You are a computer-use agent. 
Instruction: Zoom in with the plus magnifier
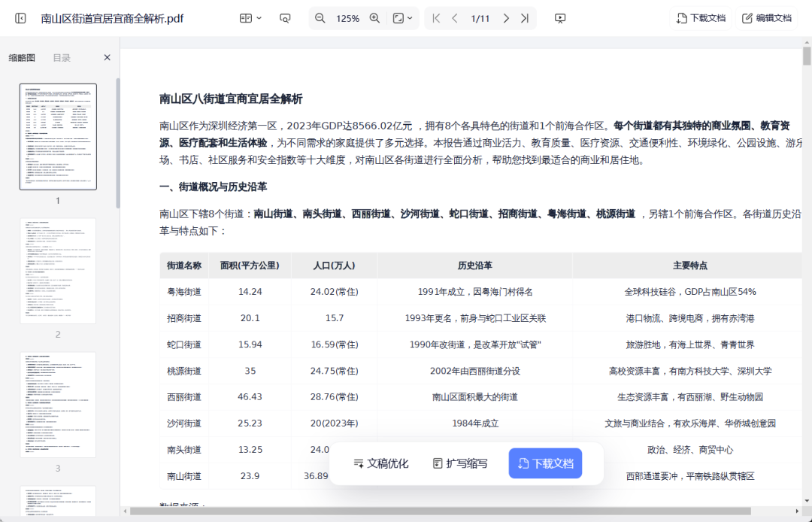[374, 18]
